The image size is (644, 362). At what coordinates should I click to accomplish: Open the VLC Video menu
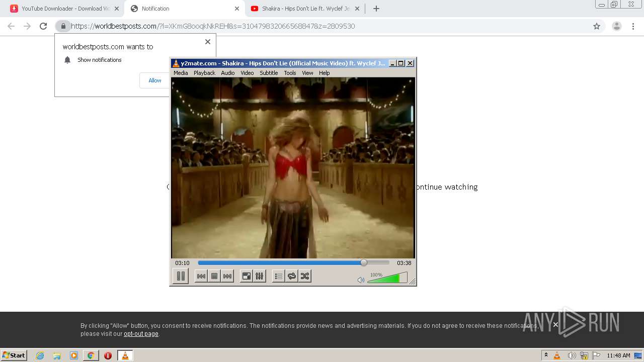coord(247,73)
